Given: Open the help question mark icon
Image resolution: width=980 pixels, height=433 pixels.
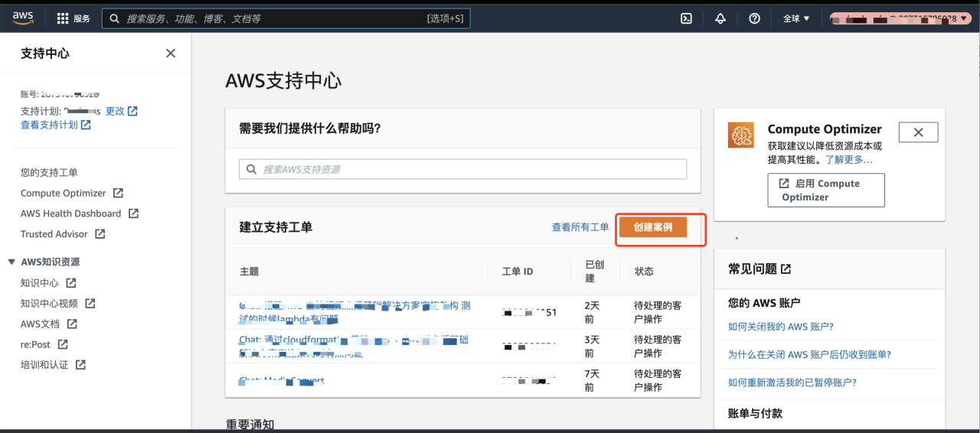Looking at the screenshot, I should tap(754, 18).
